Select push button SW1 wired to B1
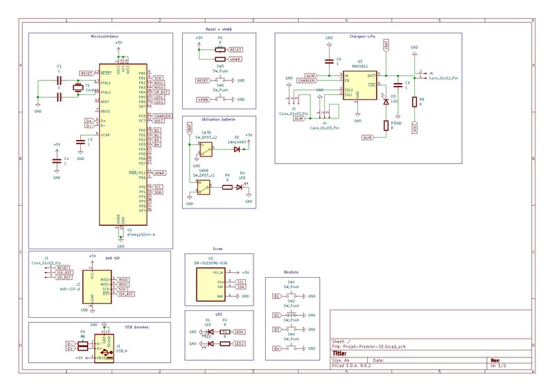 [x=292, y=296]
